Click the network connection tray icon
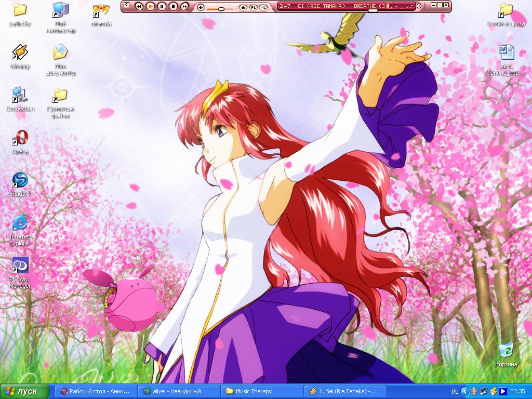 pyautogui.click(x=484, y=392)
